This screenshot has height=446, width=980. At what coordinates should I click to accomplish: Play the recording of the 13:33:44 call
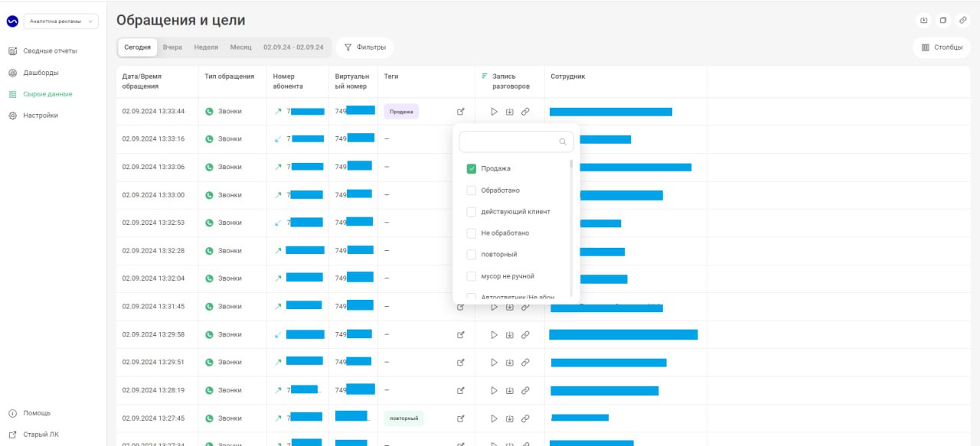(494, 112)
